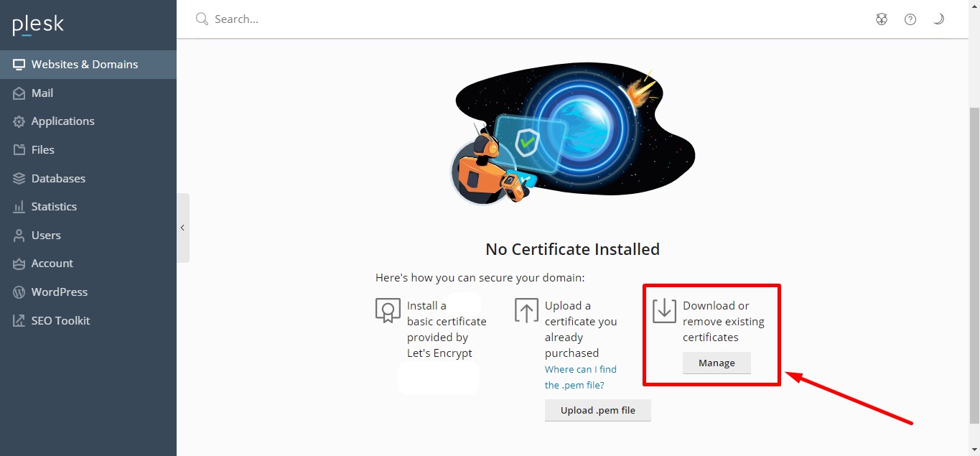
Task: Collapse the sidebar with the chevron handle
Action: [x=183, y=228]
